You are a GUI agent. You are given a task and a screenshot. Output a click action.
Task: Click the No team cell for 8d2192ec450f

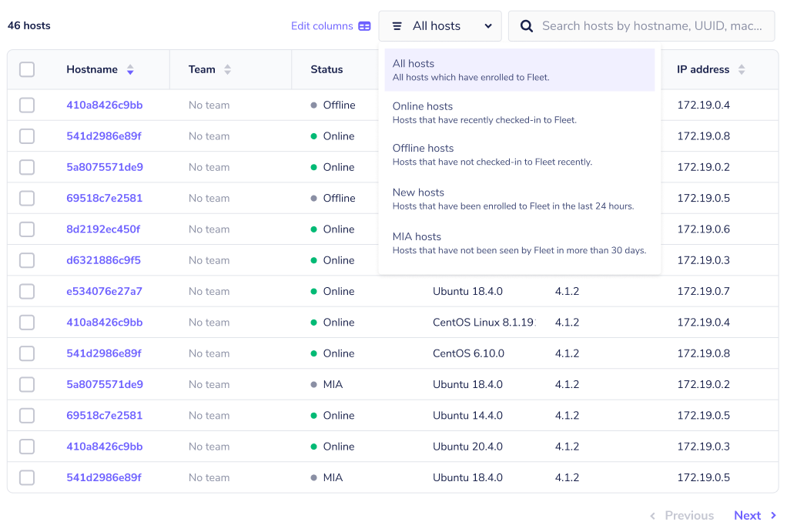pyautogui.click(x=209, y=229)
